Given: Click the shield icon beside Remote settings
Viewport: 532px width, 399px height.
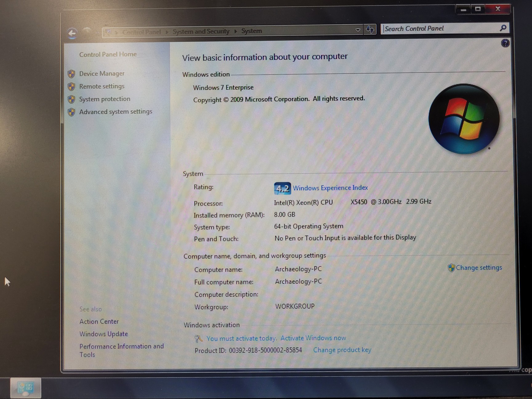Looking at the screenshot, I should point(71,87).
